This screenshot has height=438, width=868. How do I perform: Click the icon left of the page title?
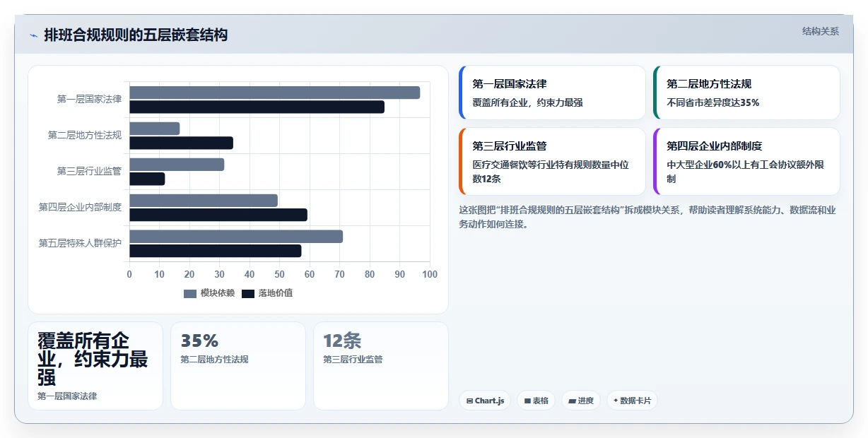34,35
